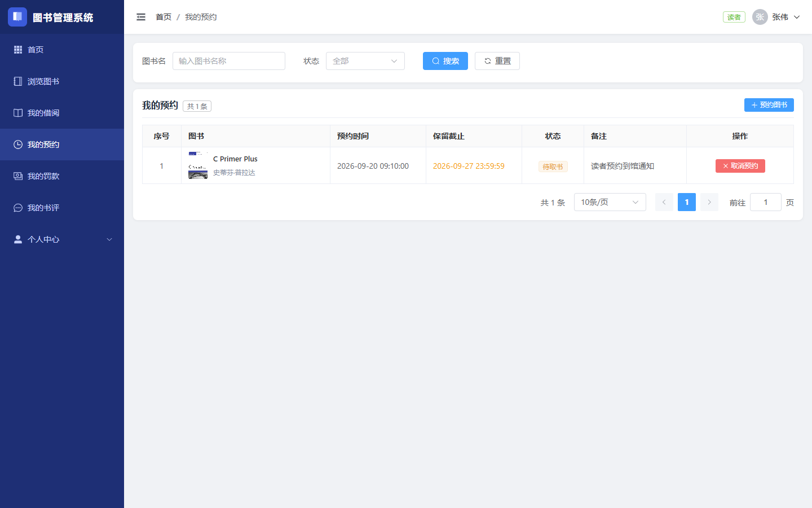Click the library system logo icon
This screenshot has height=508, width=812.
click(x=17, y=17)
